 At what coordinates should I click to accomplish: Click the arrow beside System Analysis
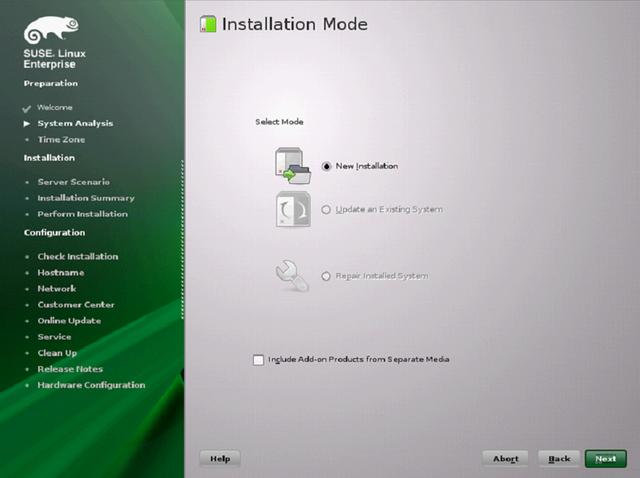27,123
